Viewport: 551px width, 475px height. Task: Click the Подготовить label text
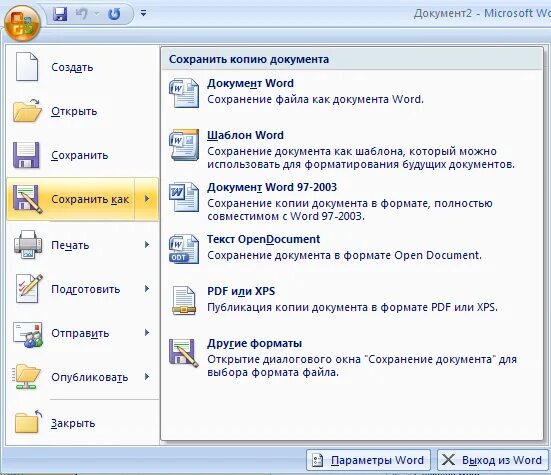coord(86,289)
